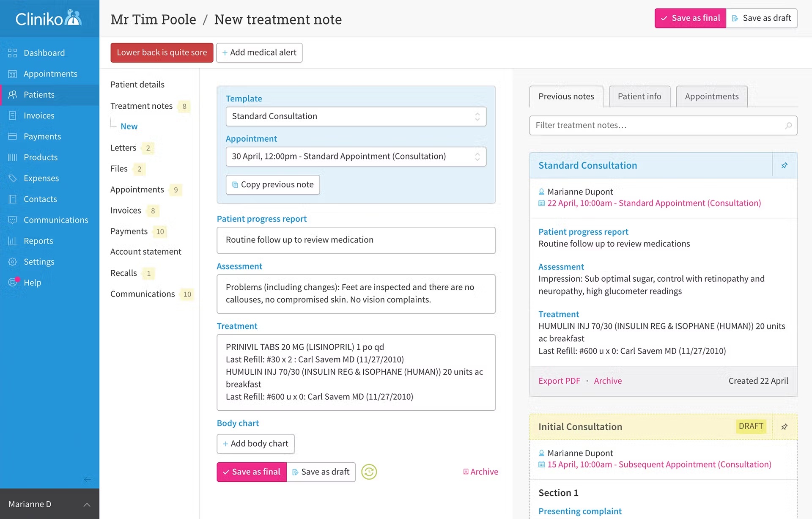The image size is (812, 519).
Task: Select the Contacts sidebar icon
Action: [x=12, y=199]
